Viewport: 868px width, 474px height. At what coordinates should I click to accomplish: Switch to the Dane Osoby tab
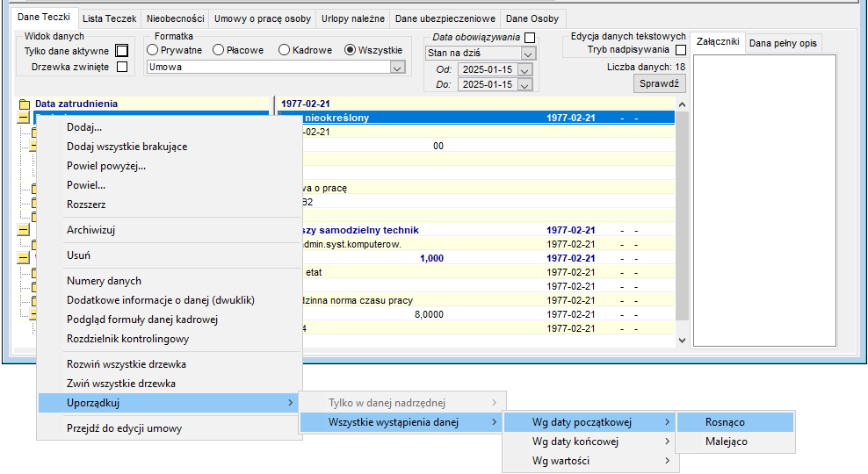pos(532,18)
